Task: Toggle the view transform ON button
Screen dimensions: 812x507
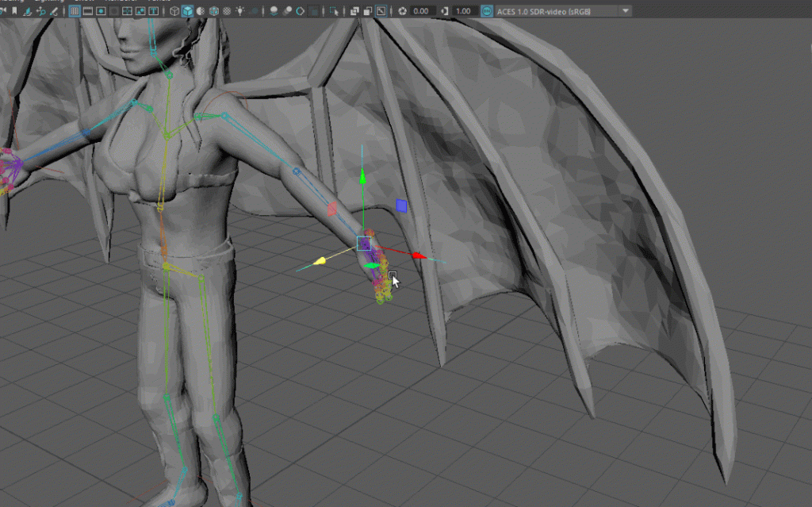Action: click(x=487, y=11)
